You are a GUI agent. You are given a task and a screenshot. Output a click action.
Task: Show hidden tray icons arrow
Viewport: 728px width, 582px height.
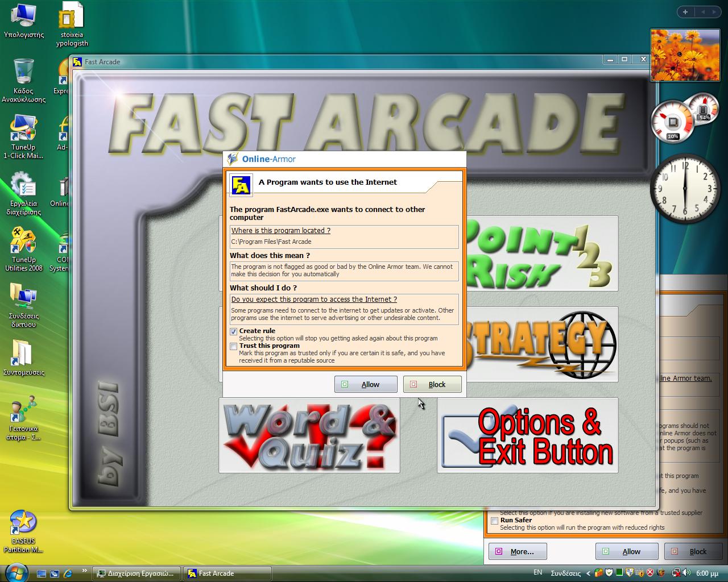tap(588, 573)
